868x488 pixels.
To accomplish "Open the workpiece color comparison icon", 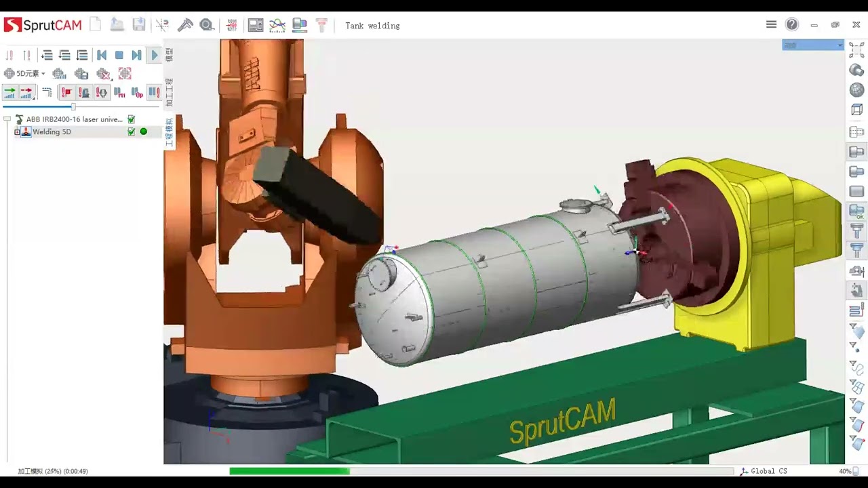I will [x=300, y=25].
